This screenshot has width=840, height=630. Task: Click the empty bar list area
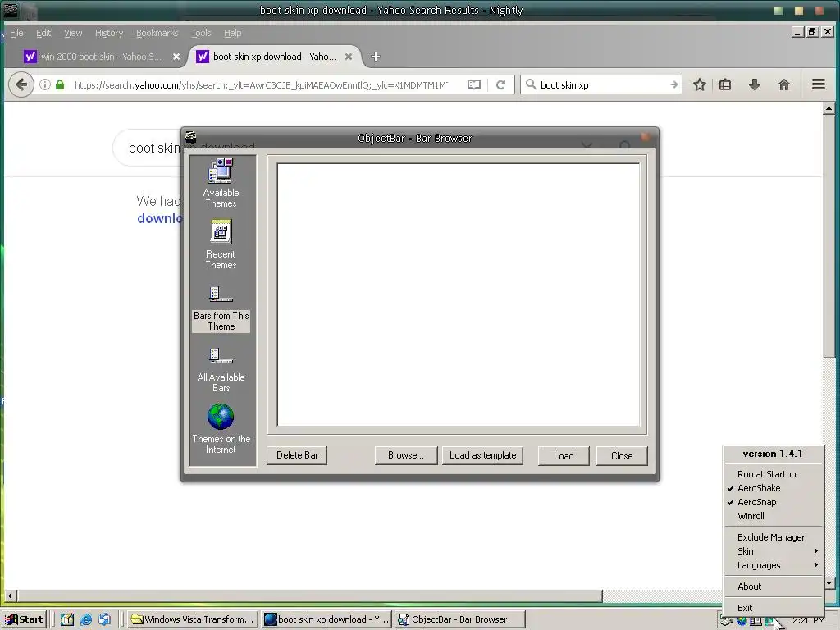458,294
